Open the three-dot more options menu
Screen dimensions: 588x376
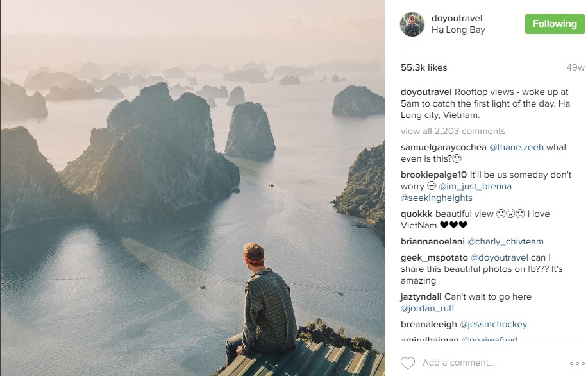pyautogui.click(x=576, y=363)
